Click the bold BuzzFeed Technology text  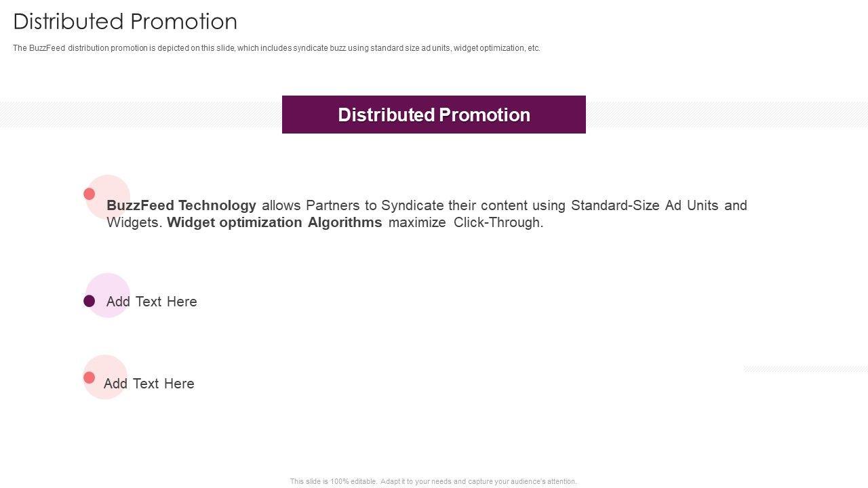(181, 205)
